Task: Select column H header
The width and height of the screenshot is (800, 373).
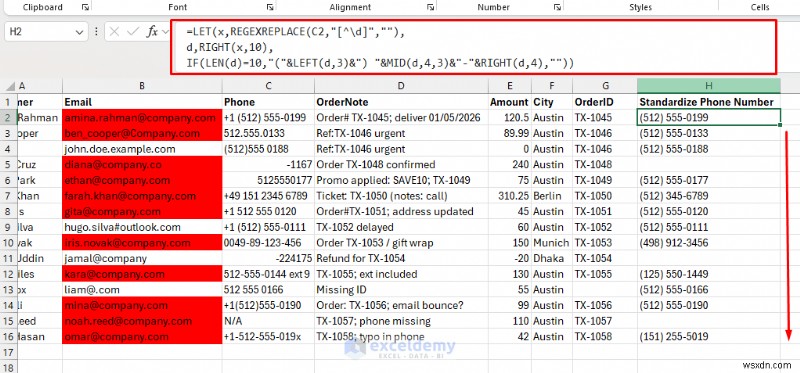Action: click(709, 86)
